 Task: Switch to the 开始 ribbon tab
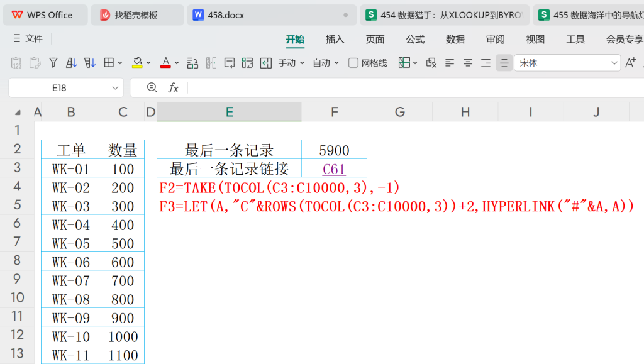[295, 40]
